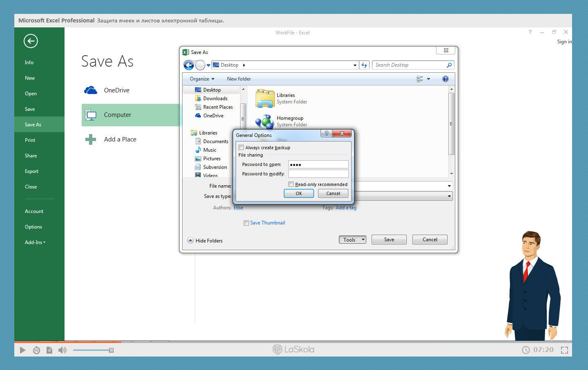The height and width of the screenshot is (370, 588).
Task: Open the Save as type dropdown
Action: (x=449, y=196)
